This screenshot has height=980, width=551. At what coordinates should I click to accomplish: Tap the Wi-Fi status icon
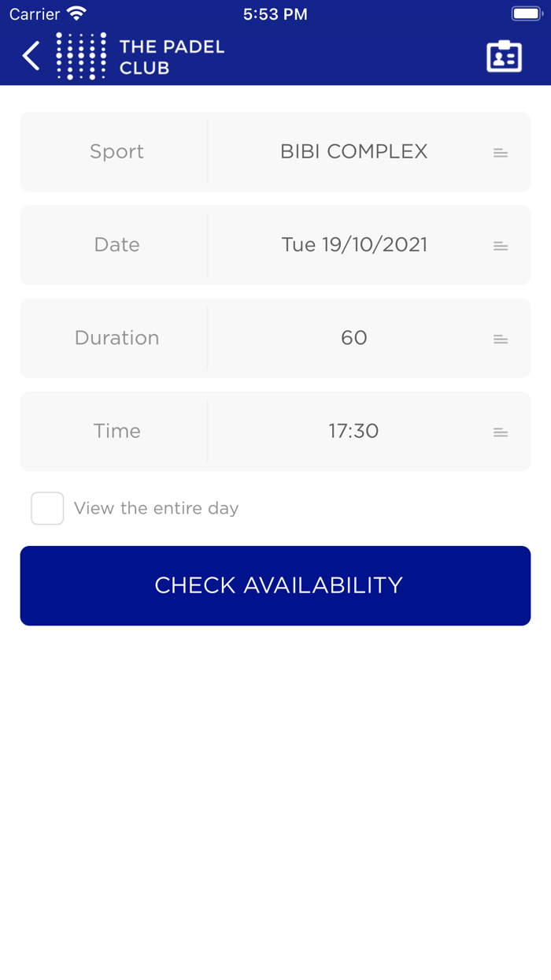point(76,14)
